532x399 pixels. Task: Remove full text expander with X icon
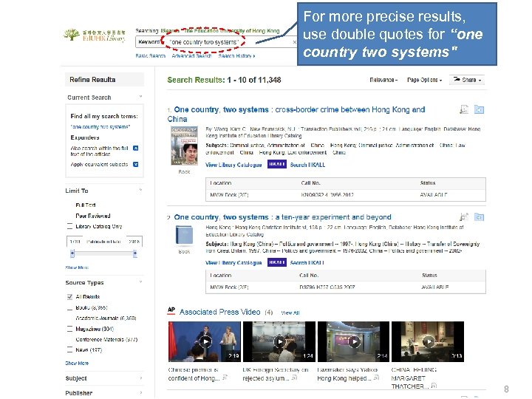pos(136,149)
